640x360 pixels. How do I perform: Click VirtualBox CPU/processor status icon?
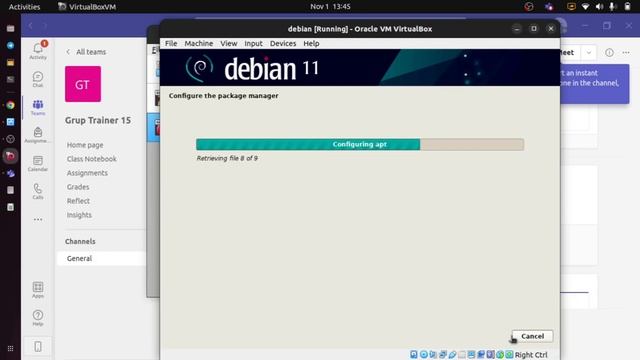click(490, 354)
